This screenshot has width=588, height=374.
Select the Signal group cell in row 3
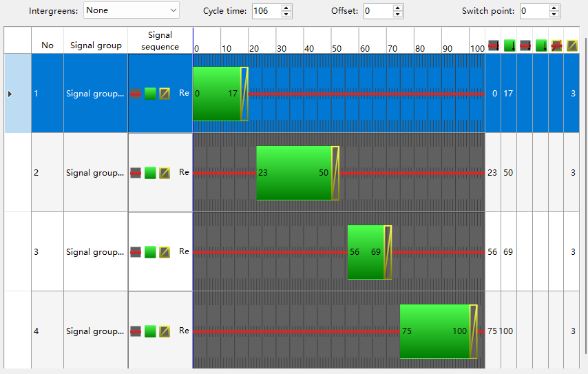[x=96, y=252]
